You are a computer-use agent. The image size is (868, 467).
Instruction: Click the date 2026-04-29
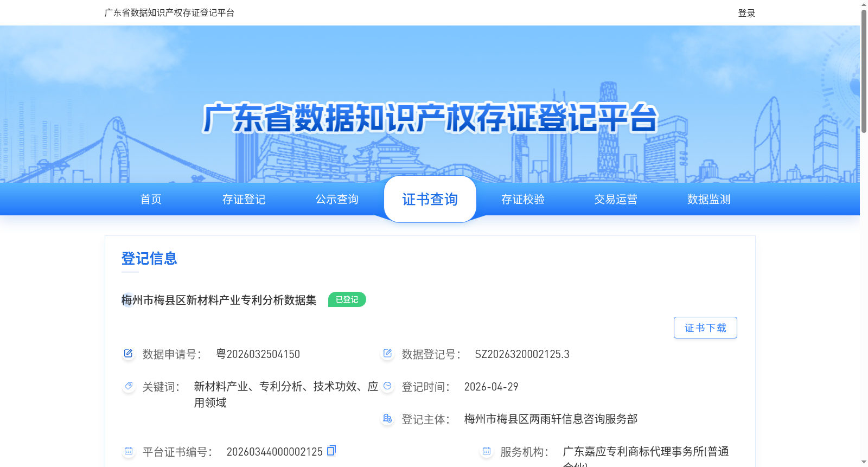(x=491, y=387)
